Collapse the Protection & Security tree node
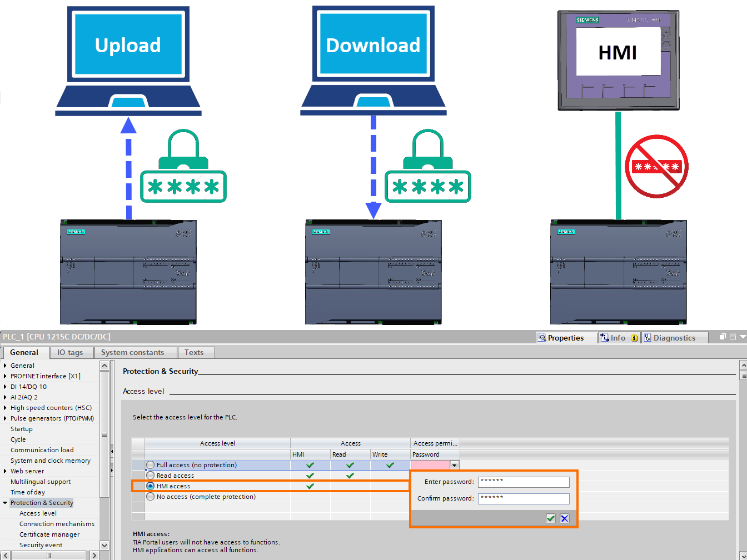747x560 pixels. pos(5,502)
